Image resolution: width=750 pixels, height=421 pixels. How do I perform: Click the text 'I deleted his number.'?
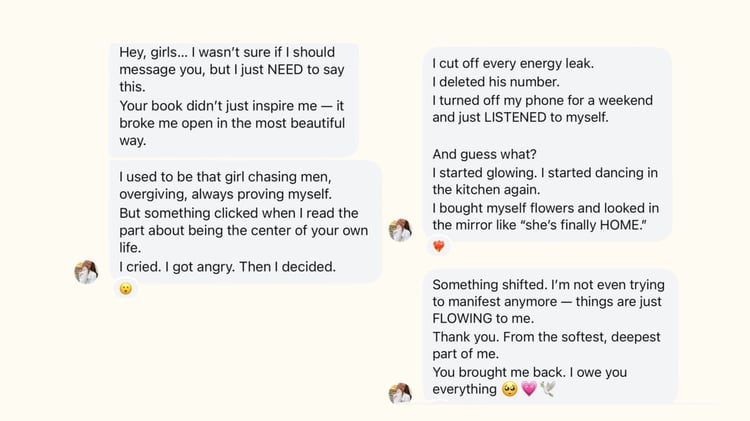[495, 81]
